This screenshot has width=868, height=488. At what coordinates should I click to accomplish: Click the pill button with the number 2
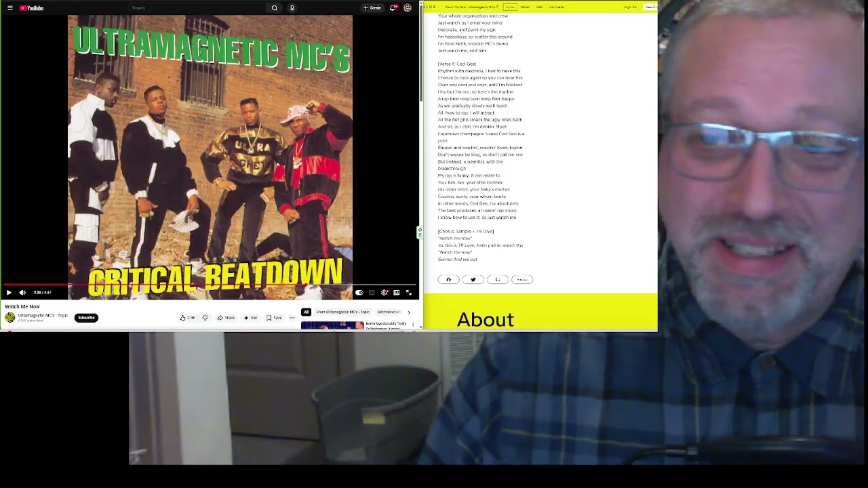(x=497, y=279)
